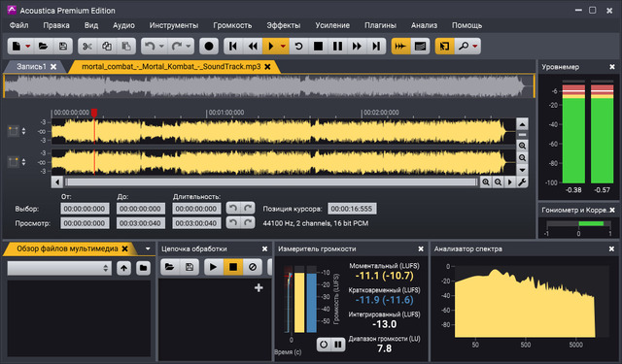622x364 pixels.
Task: Fast forward the playback
Action: click(357, 47)
